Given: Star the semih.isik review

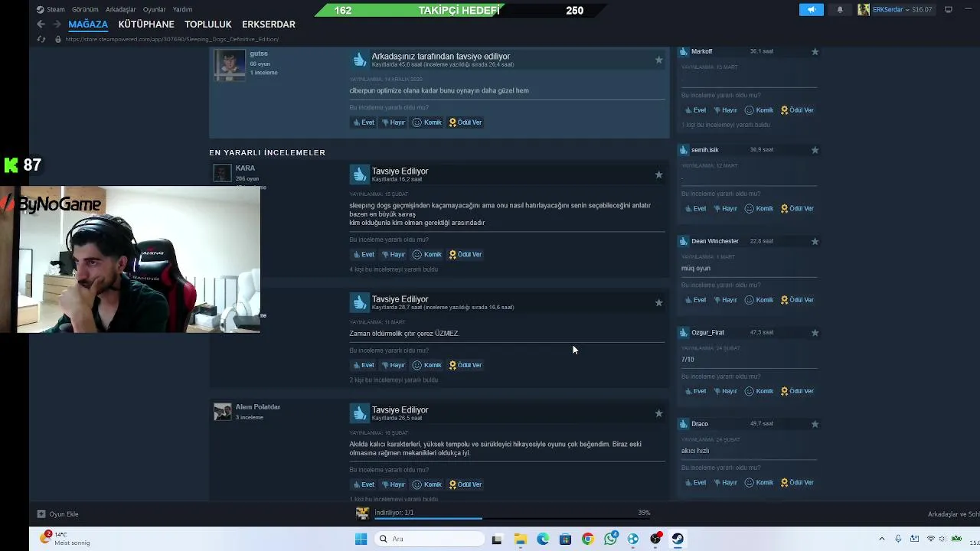Looking at the screenshot, I should coord(815,150).
